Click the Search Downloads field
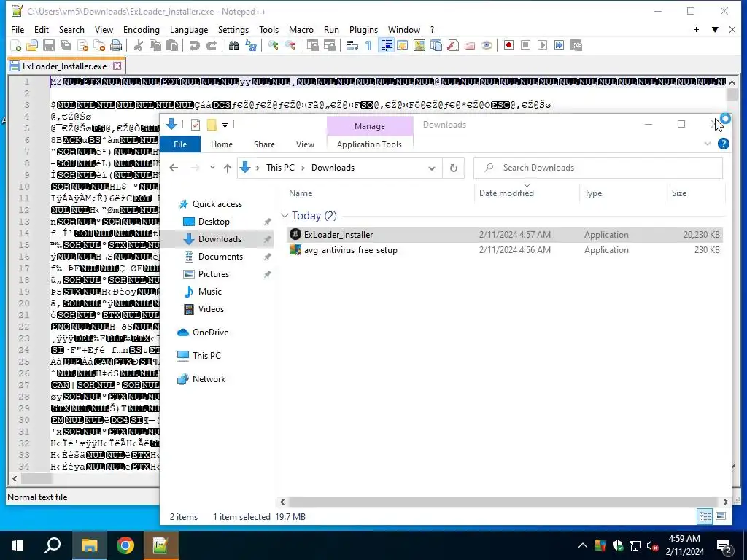This screenshot has width=747, height=560. click(x=598, y=168)
